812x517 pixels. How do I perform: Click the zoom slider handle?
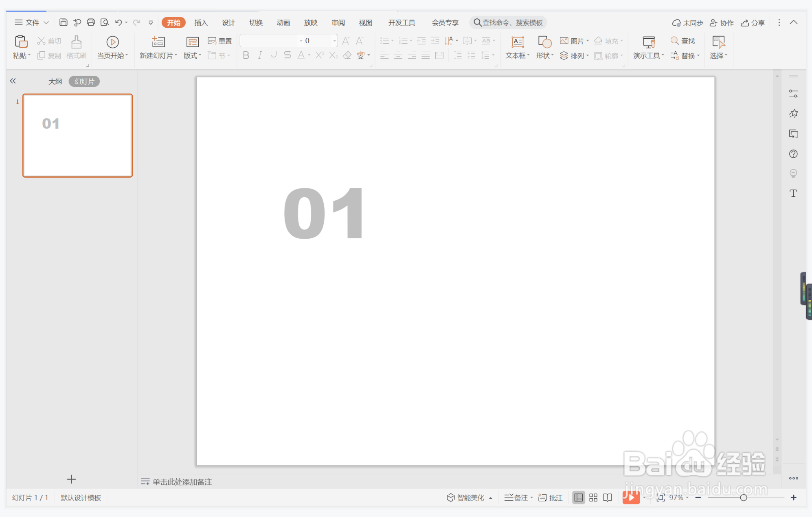[x=743, y=497]
